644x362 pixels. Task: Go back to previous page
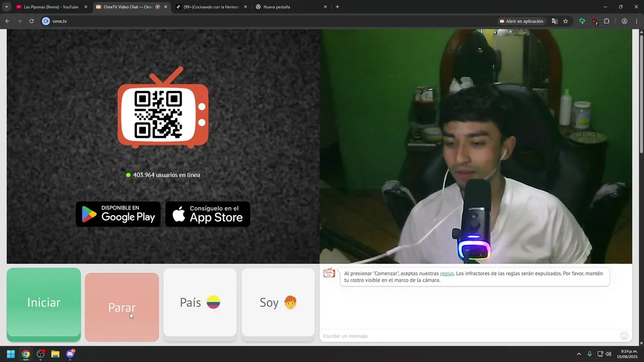[x=7, y=21]
